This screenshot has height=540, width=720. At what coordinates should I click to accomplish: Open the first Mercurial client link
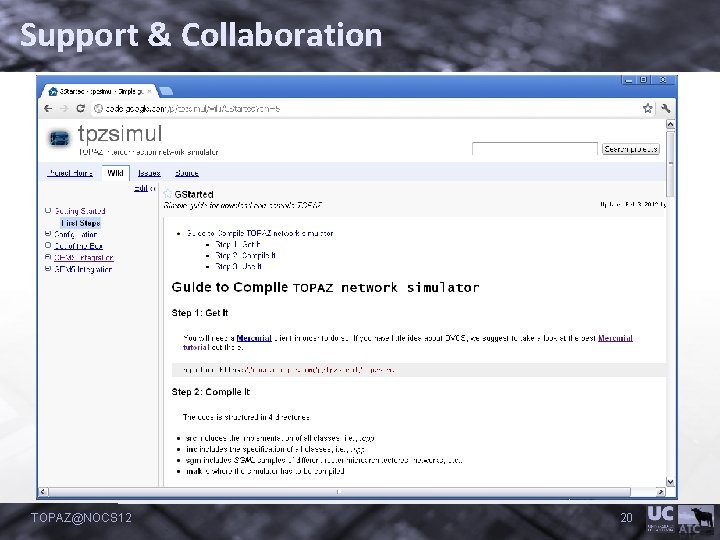pyautogui.click(x=254, y=338)
